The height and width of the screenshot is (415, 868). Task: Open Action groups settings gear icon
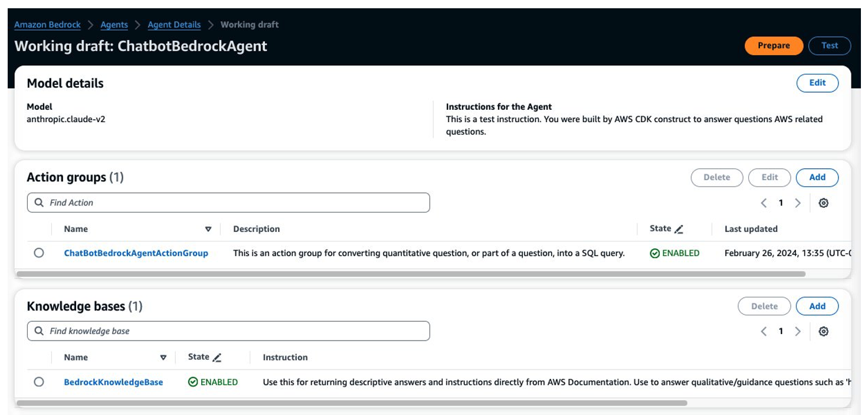click(x=824, y=203)
